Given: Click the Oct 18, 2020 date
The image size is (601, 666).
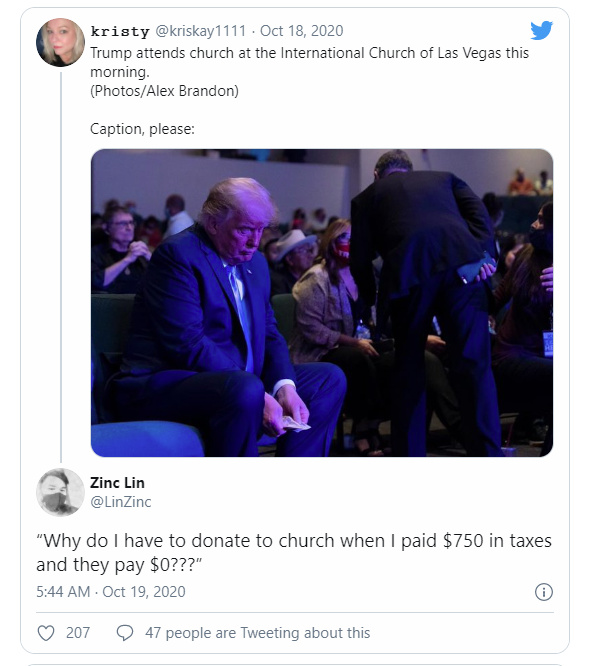Looking at the screenshot, I should click(301, 31).
